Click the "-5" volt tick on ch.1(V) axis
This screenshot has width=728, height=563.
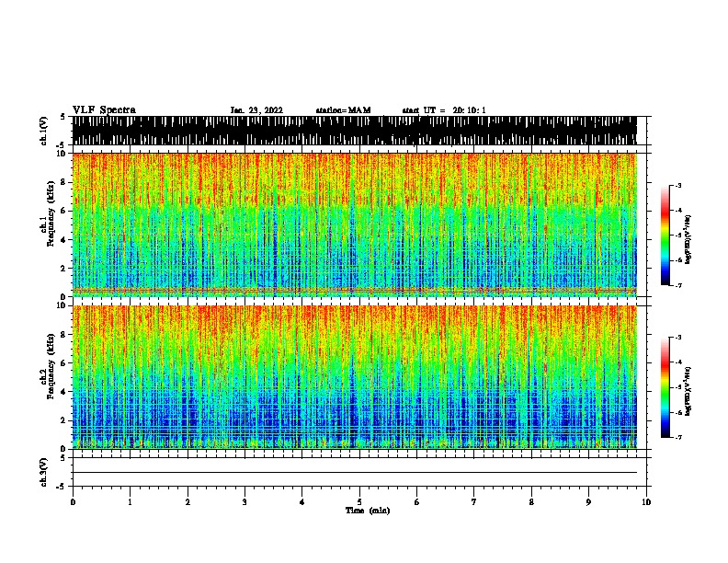(61, 145)
